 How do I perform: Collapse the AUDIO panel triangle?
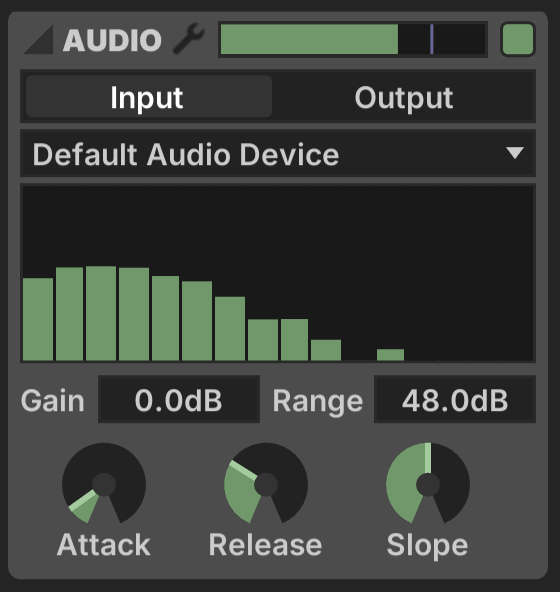(39, 40)
